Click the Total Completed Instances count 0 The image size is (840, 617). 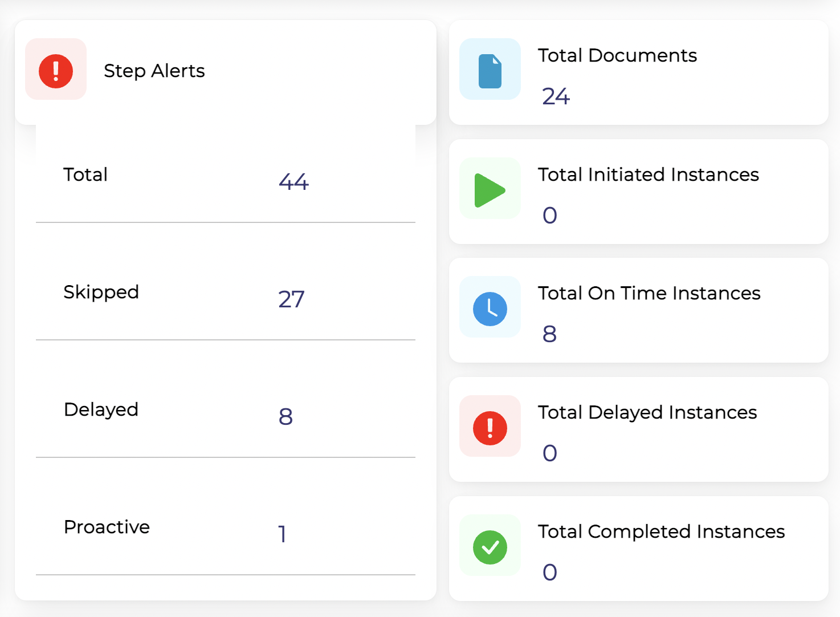pyautogui.click(x=550, y=573)
